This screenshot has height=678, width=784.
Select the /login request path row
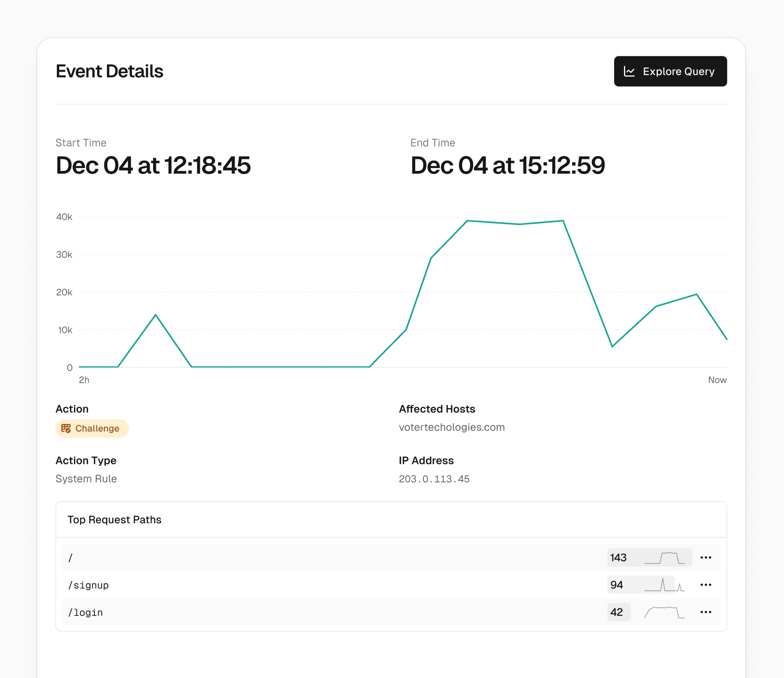click(x=85, y=613)
